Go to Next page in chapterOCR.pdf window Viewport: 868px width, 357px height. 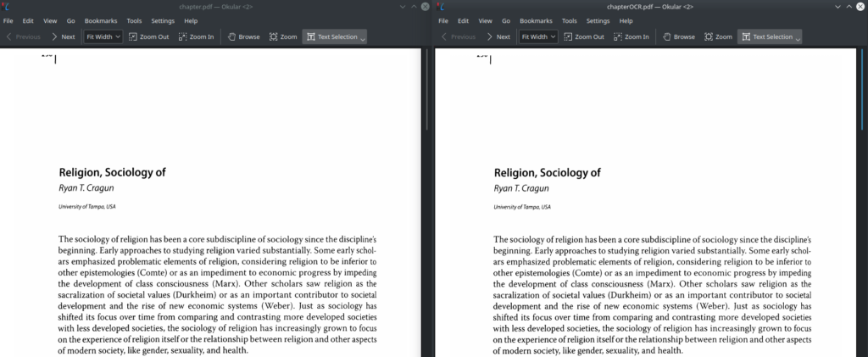point(498,37)
